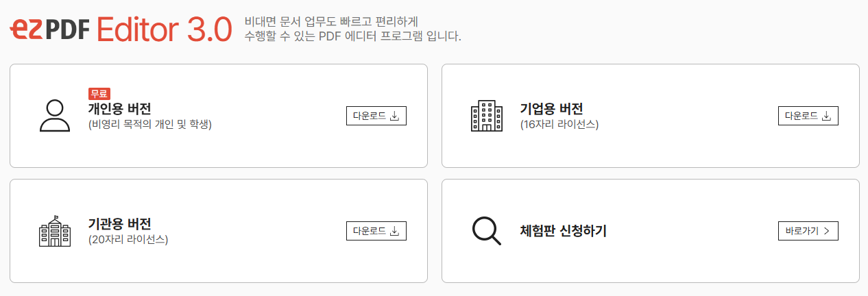Click the ezPDF logo
The width and height of the screenshot is (868, 296).
(49, 28)
